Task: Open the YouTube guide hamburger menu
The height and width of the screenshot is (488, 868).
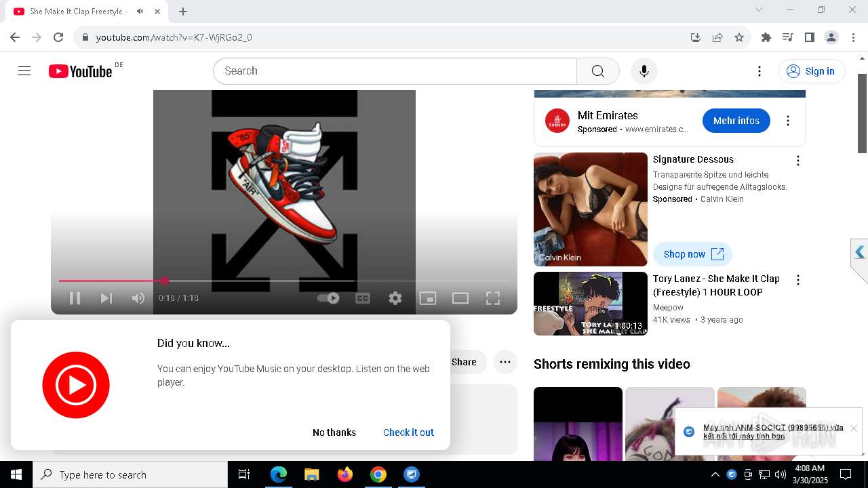Action: pos(24,71)
